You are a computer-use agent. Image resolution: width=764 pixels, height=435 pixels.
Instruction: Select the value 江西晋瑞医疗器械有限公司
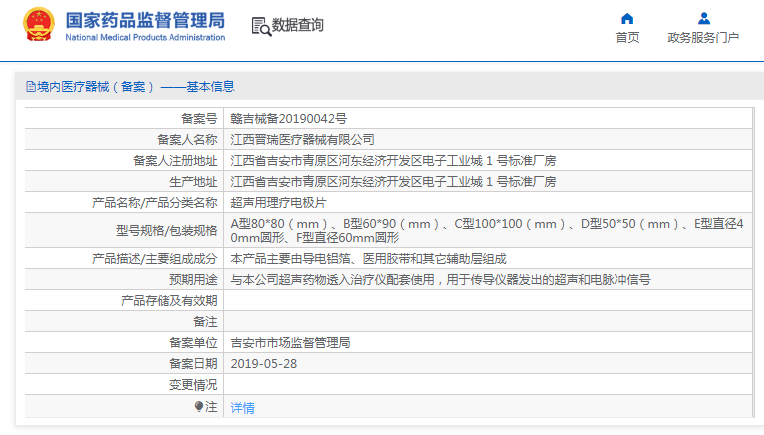coord(302,140)
